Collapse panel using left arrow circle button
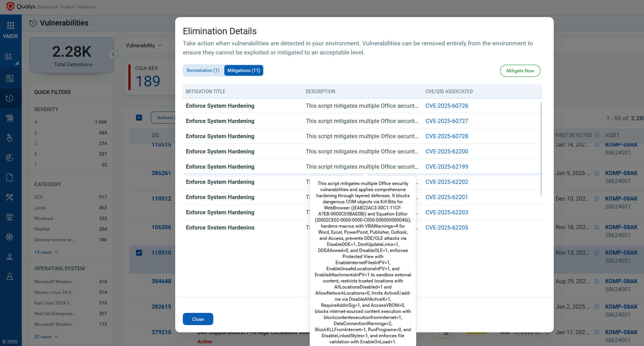This screenshot has height=346, width=644. pyautogui.click(x=113, y=54)
